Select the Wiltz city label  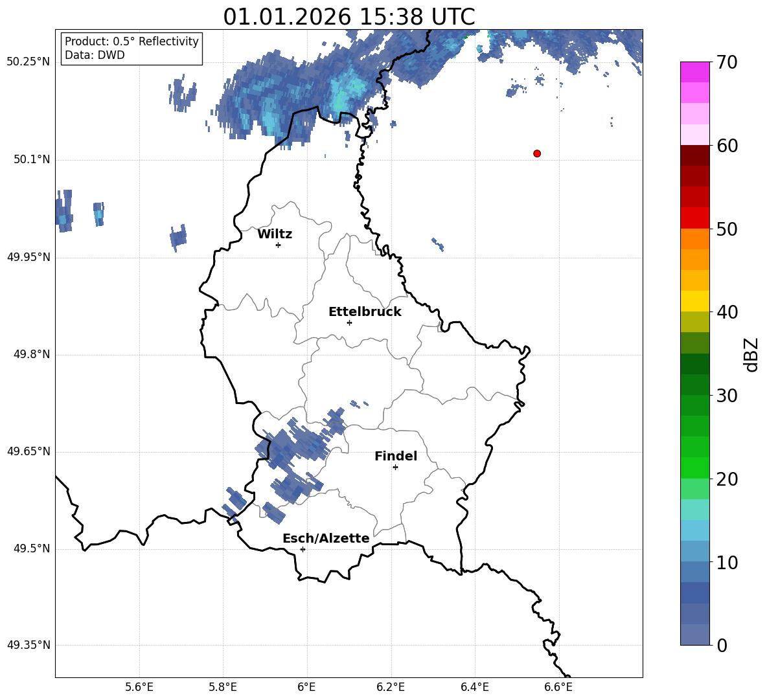[275, 234]
